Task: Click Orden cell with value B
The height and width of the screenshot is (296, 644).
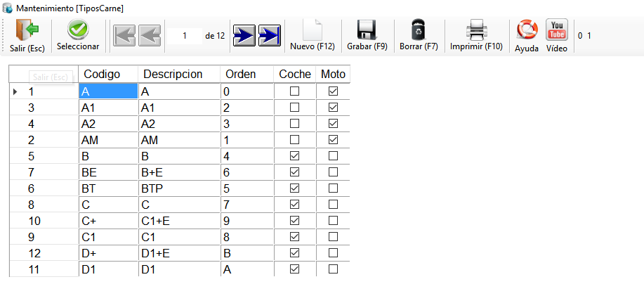Action: [x=247, y=252]
